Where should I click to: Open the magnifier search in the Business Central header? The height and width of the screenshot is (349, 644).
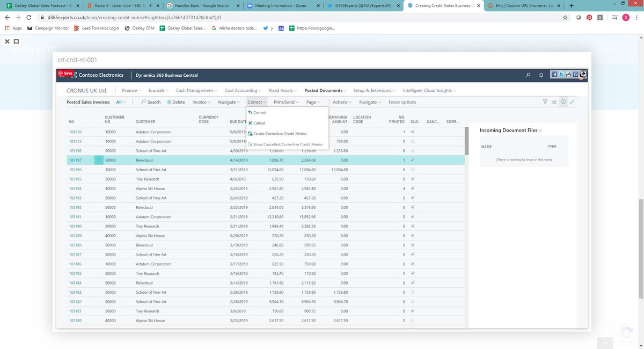click(529, 75)
